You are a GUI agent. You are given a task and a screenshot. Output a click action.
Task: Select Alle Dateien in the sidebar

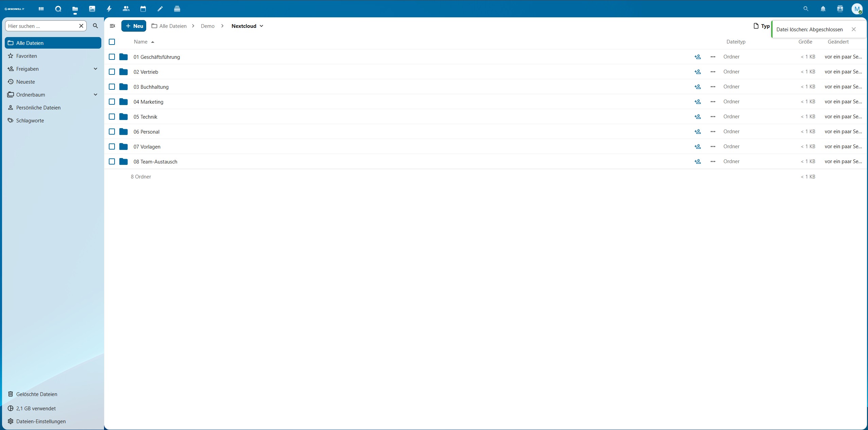53,43
